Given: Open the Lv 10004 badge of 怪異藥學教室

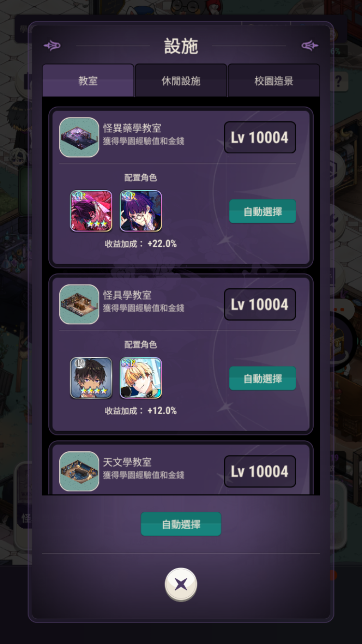Looking at the screenshot, I should [260, 138].
